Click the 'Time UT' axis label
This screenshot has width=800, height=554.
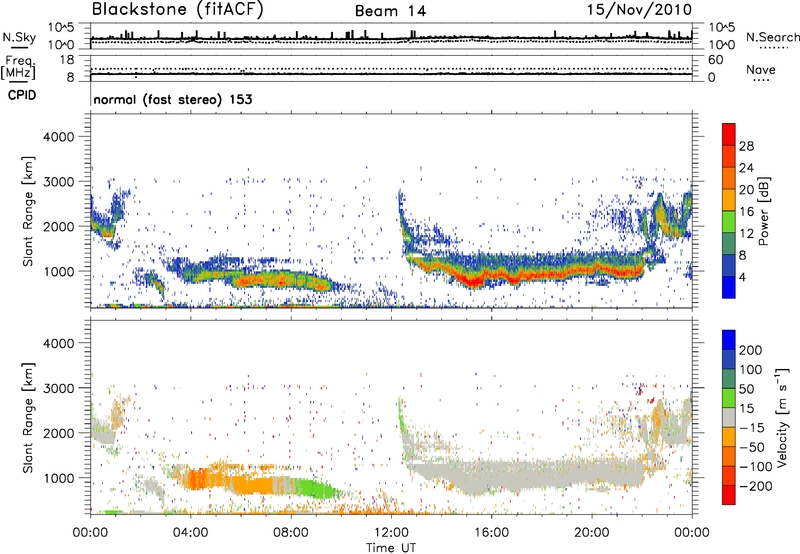coord(391,547)
